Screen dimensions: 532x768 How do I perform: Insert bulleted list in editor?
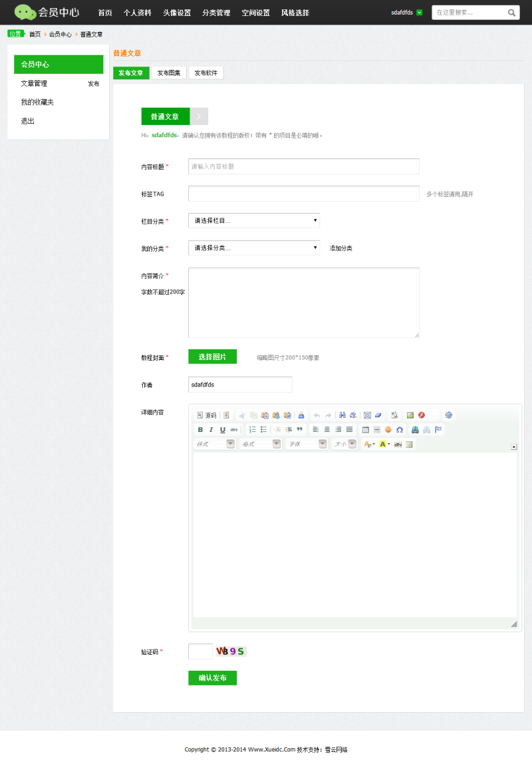pos(264,429)
